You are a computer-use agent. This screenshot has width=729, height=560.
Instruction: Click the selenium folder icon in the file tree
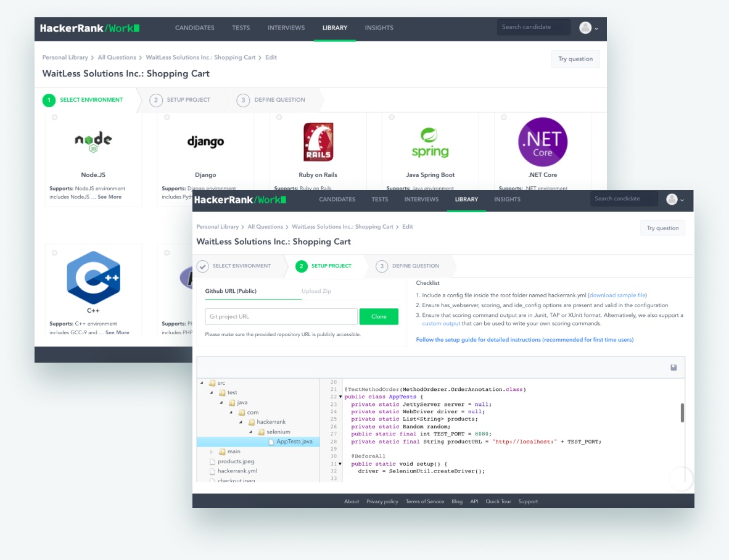[x=262, y=432]
